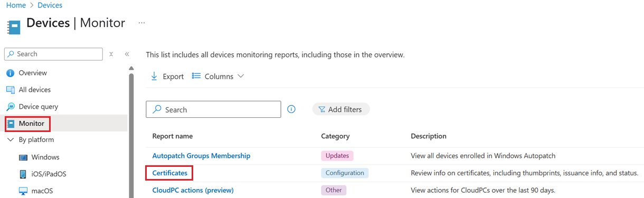Screen dimensions: 644x198
Task: Open the Devices breadcrumb link
Action: tap(50, 5)
